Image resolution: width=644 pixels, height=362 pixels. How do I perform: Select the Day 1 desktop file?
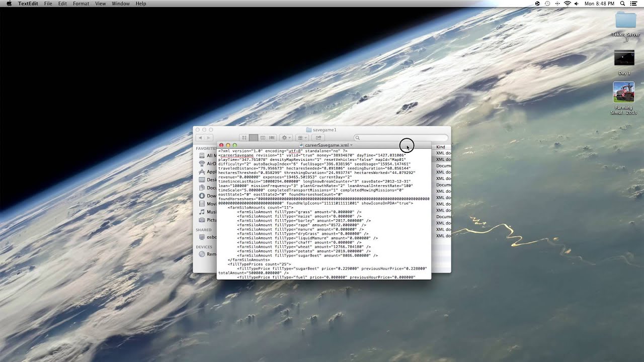coord(624,62)
